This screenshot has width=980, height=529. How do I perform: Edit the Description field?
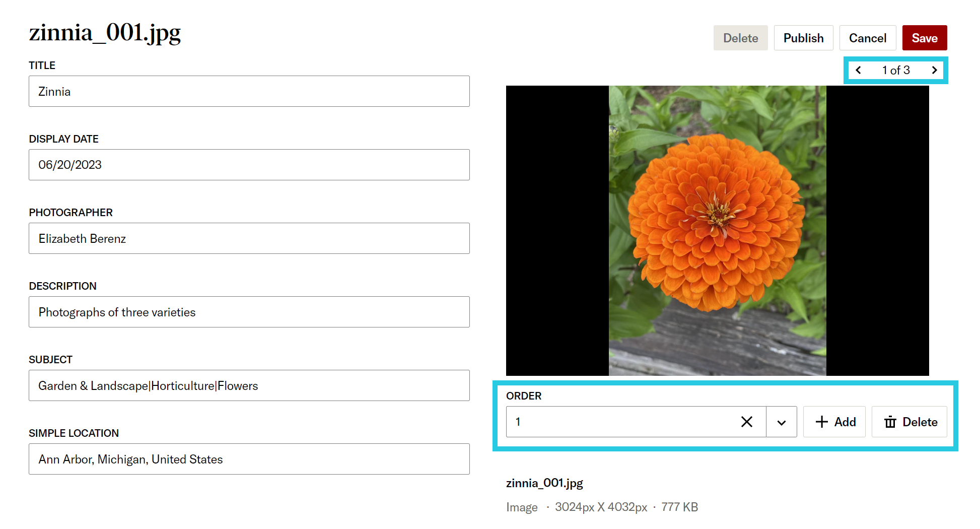coord(249,312)
